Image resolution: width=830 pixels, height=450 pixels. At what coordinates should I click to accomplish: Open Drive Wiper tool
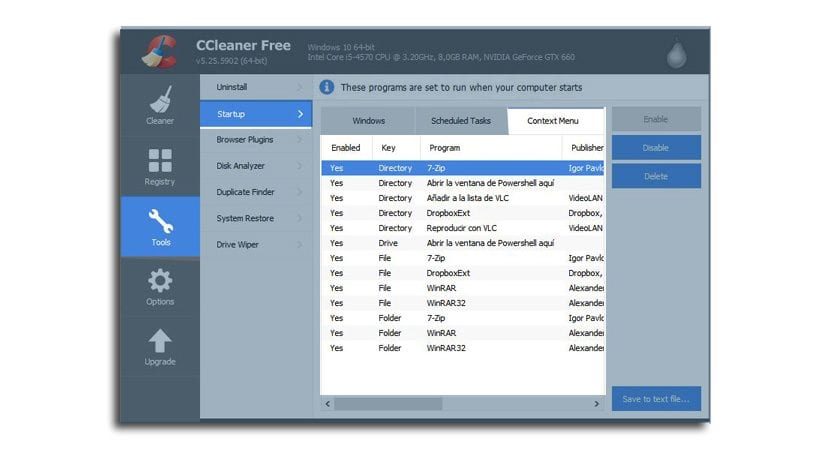point(256,245)
